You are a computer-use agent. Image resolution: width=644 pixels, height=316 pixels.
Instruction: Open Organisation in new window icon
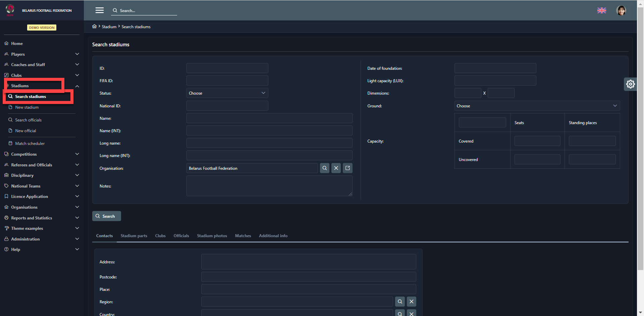click(x=347, y=168)
